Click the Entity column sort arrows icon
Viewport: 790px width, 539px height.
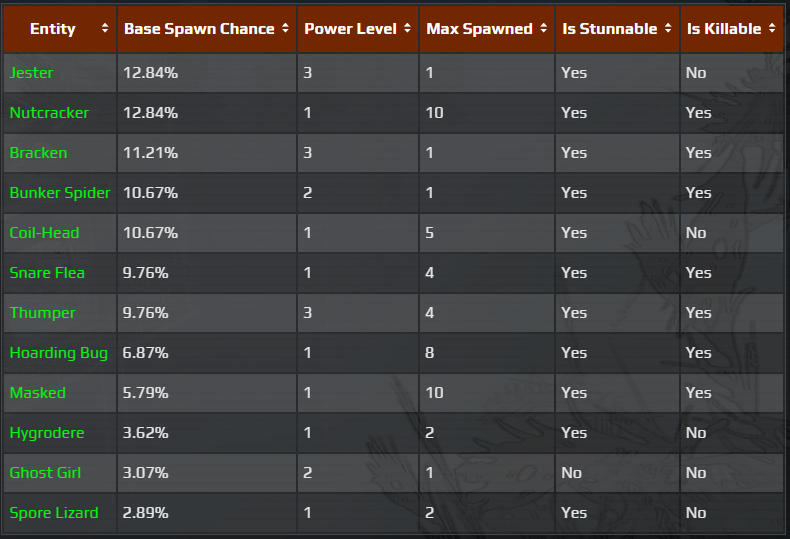coord(105,30)
